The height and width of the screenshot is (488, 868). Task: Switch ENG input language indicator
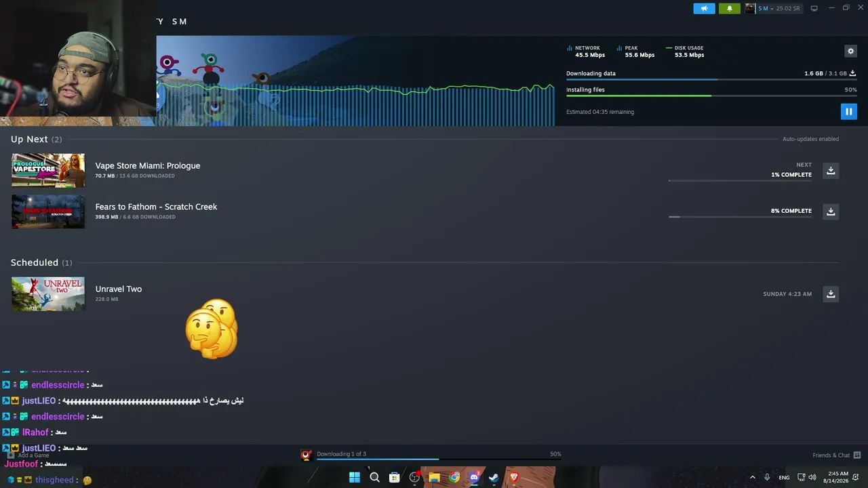click(x=784, y=478)
